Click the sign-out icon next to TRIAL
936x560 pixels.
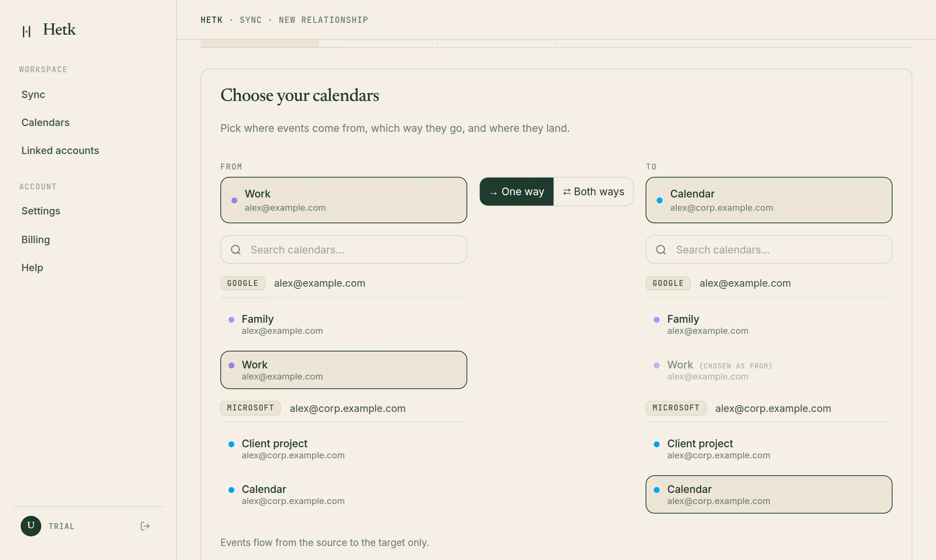tap(145, 526)
